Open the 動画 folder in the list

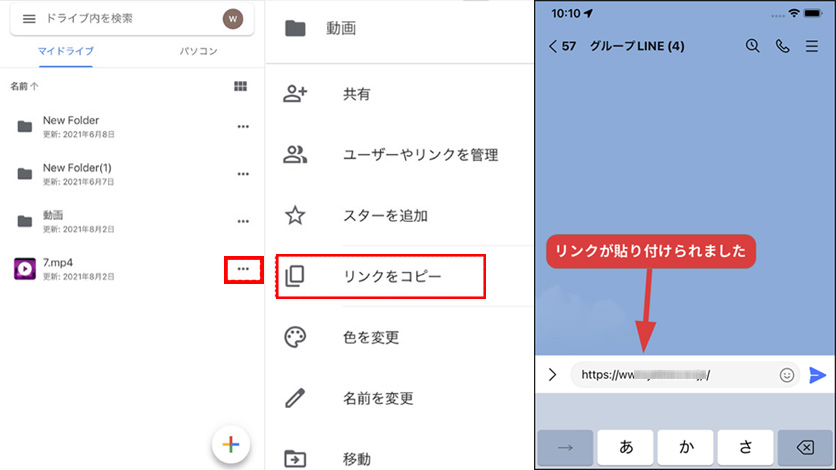click(x=132, y=221)
